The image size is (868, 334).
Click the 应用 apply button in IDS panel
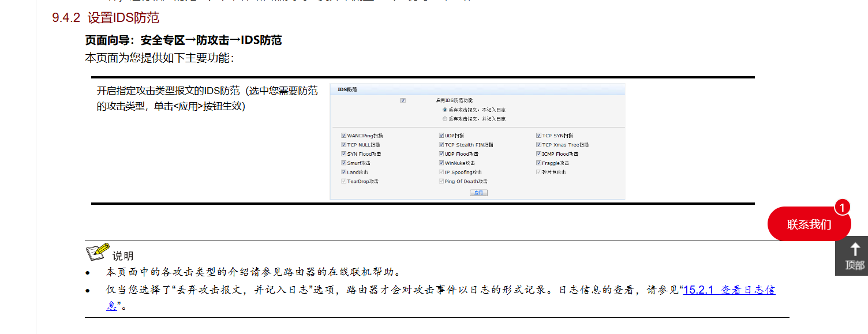[478, 193]
